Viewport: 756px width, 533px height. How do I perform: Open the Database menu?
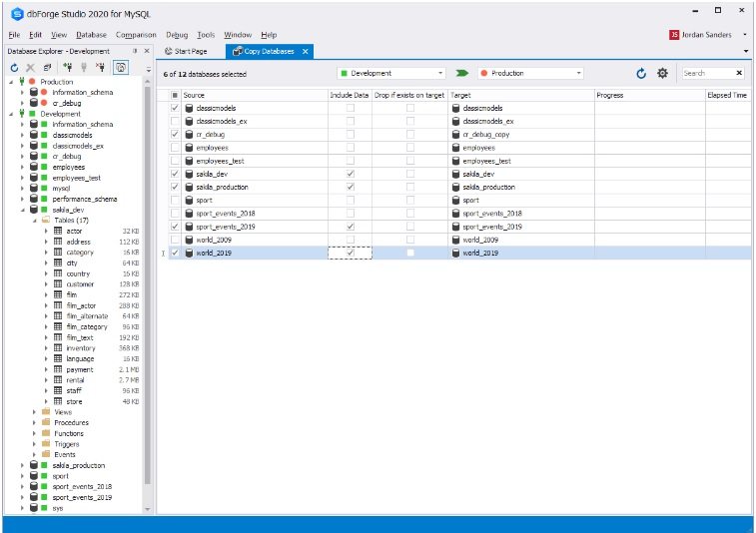[x=91, y=35]
